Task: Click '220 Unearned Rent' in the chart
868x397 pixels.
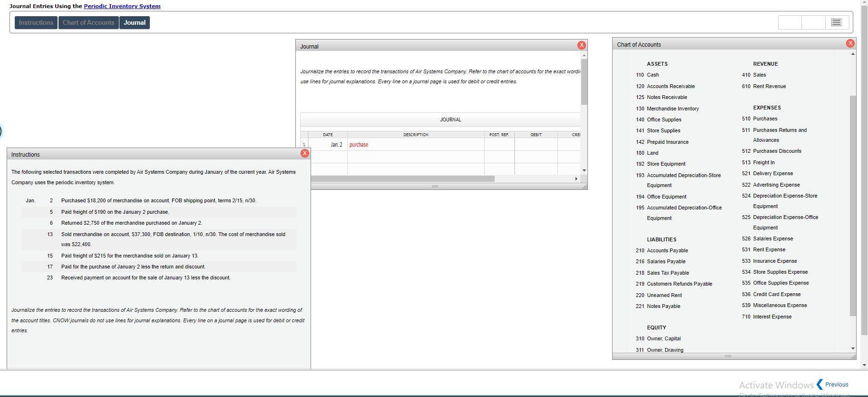Action: [659, 295]
